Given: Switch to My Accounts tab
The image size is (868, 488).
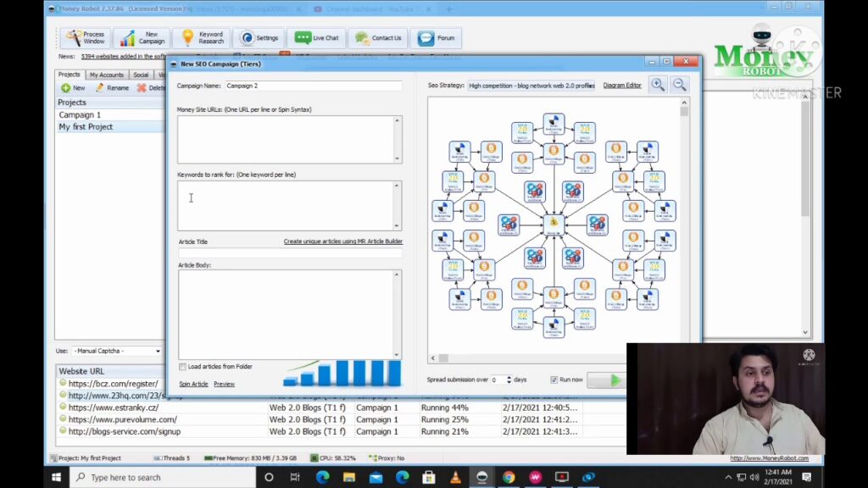Looking at the screenshot, I should coord(107,75).
